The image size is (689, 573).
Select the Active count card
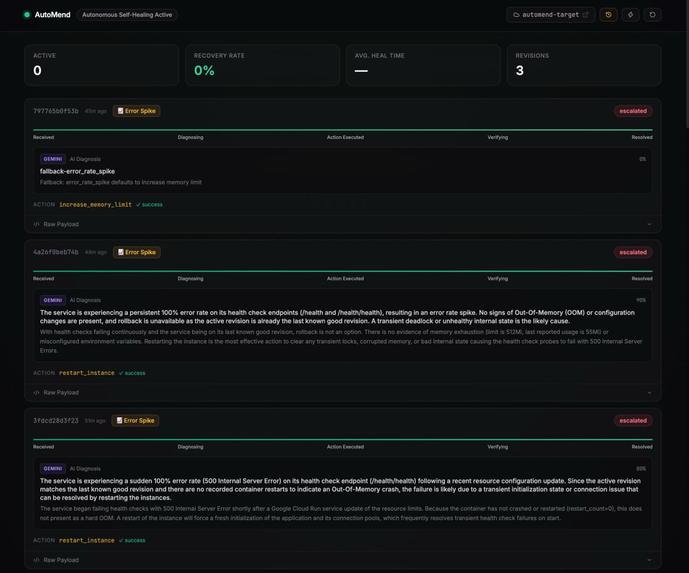[x=102, y=65]
